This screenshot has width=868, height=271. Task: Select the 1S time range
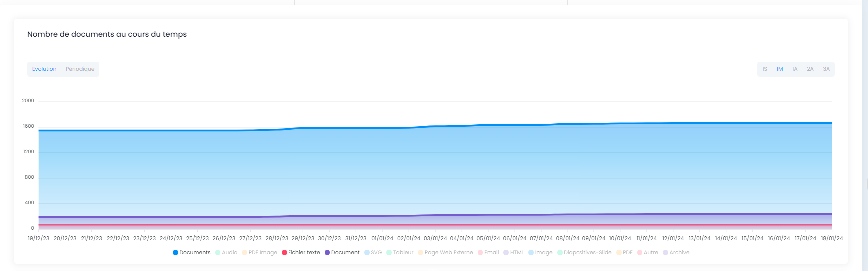coord(764,69)
